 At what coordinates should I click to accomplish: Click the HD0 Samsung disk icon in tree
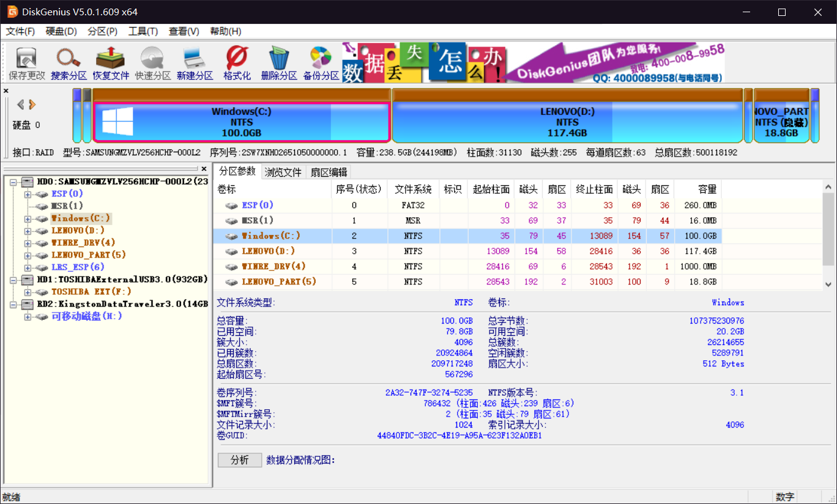28,182
